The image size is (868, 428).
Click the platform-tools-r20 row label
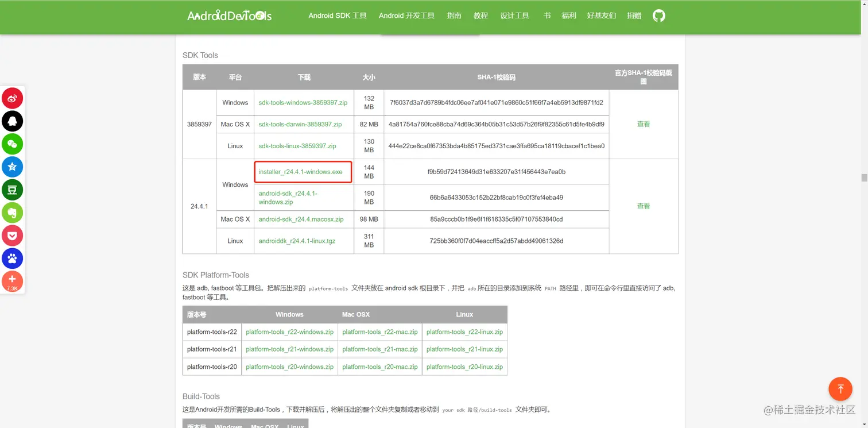(x=212, y=367)
